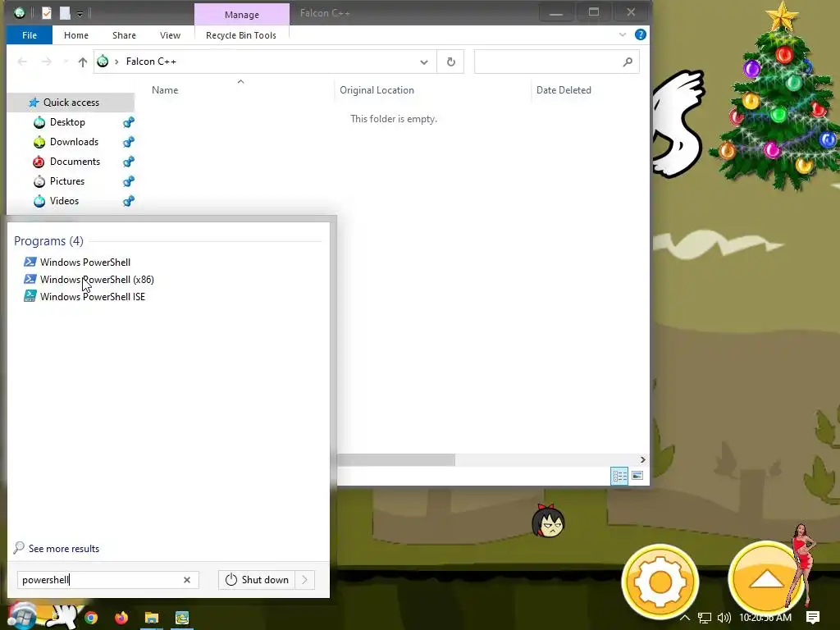Open Explorer help question mark icon
Viewport: 840px width, 630px height.
click(x=640, y=34)
